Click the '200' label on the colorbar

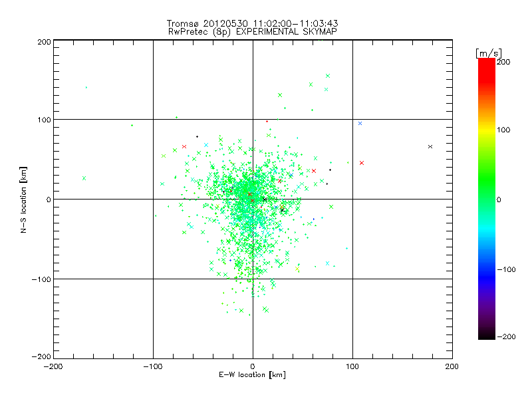click(x=503, y=62)
